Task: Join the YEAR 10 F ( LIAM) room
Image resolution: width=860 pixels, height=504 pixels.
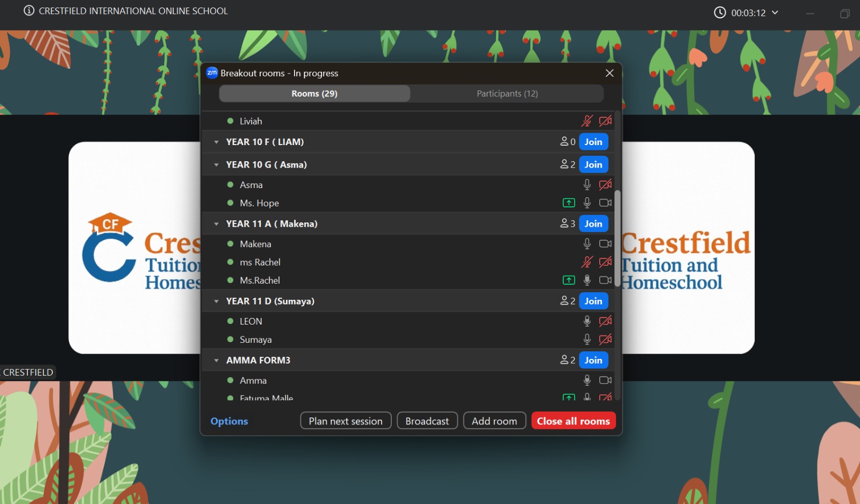Action: [593, 142]
